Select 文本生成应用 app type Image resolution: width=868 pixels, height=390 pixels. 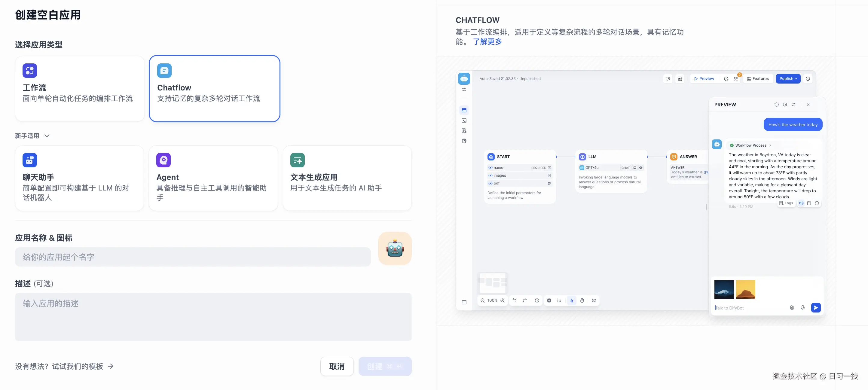point(347,178)
